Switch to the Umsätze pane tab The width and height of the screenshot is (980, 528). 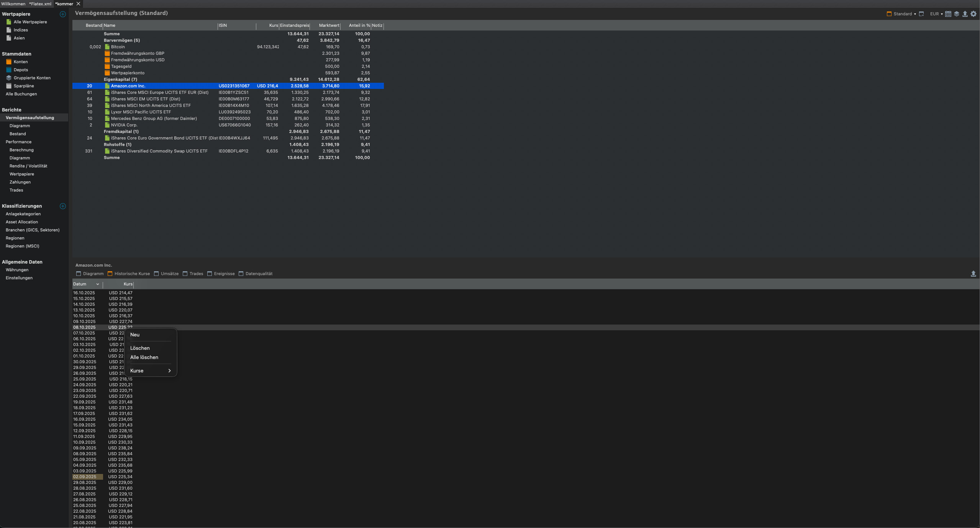tap(166, 274)
